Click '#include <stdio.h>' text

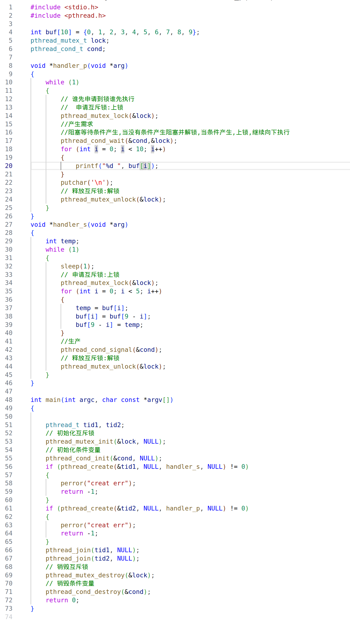(65, 7)
